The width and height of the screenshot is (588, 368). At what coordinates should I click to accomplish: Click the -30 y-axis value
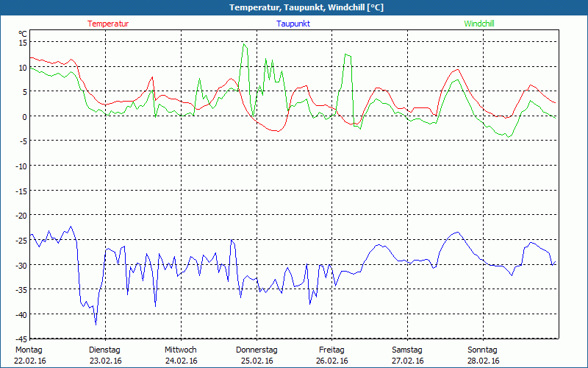click(x=21, y=266)
